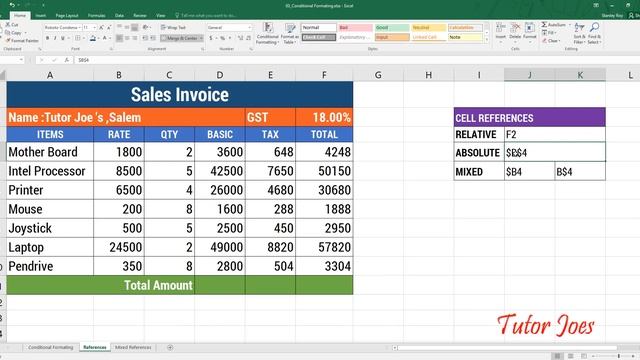Open Format as Table menu
Screen dimensions: 640x360
click(290, 33)
